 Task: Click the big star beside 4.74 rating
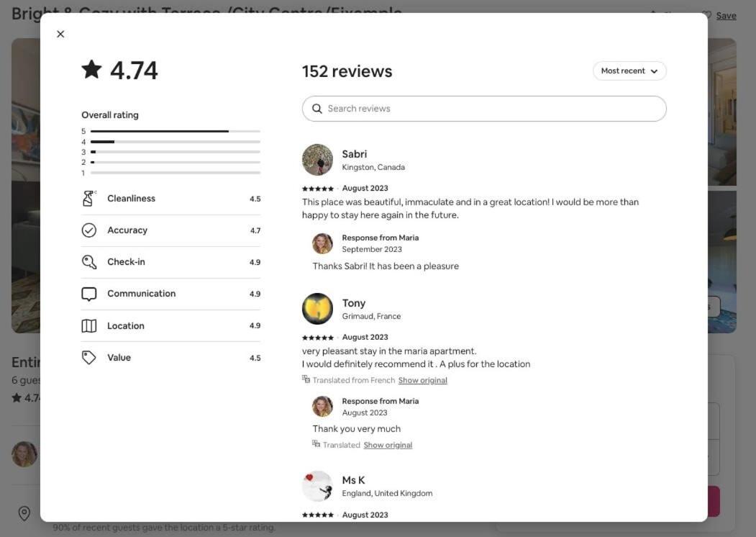[x=91, y=70]
